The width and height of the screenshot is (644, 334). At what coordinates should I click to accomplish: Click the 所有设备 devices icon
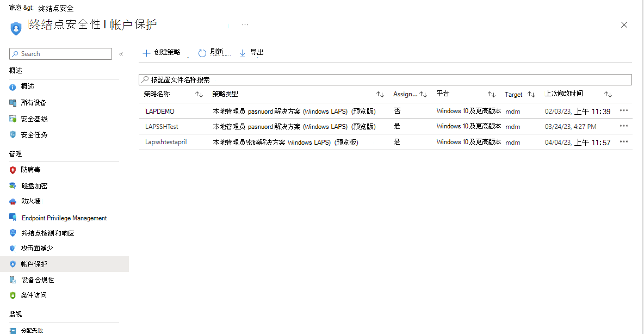[13, 103]
